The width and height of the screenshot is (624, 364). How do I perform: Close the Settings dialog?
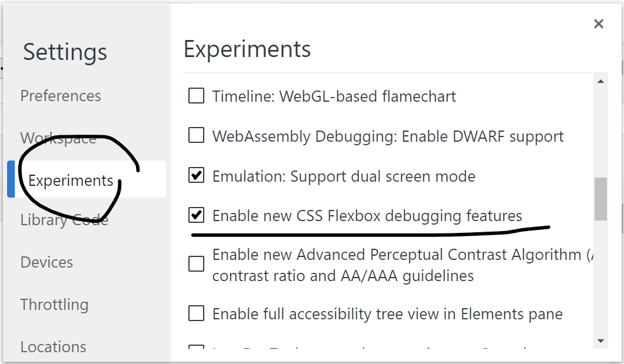coord(599,24)
